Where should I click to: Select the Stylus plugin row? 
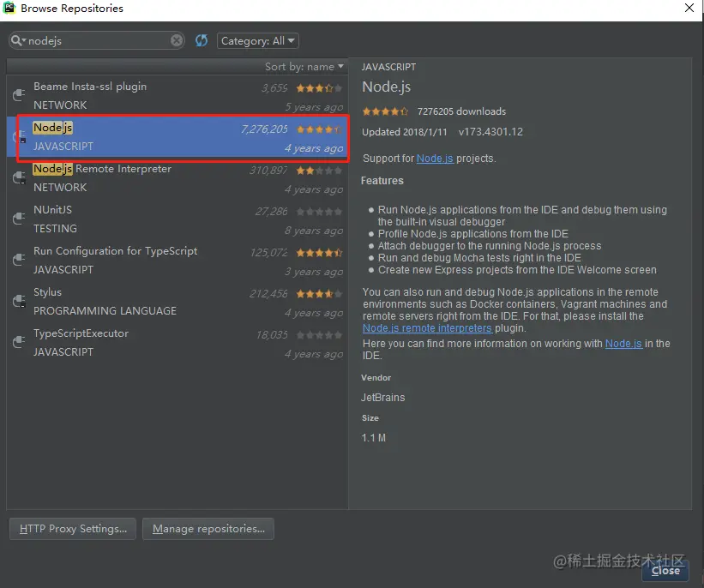[x=178, y=302]
